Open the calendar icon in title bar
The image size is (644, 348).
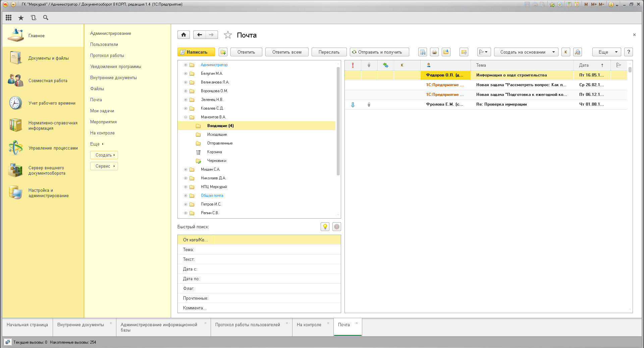pyautogui.click(x=577, y=4)
